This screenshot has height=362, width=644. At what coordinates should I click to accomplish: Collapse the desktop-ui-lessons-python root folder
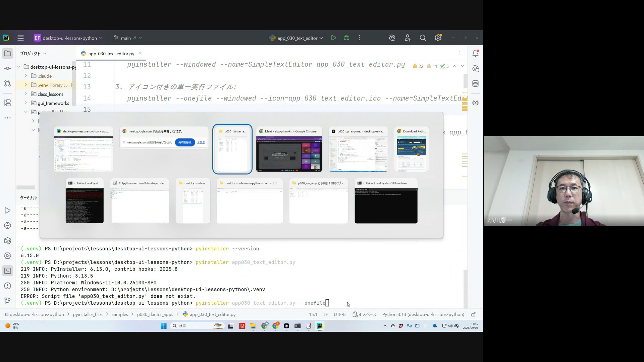[x=19, y=67]
